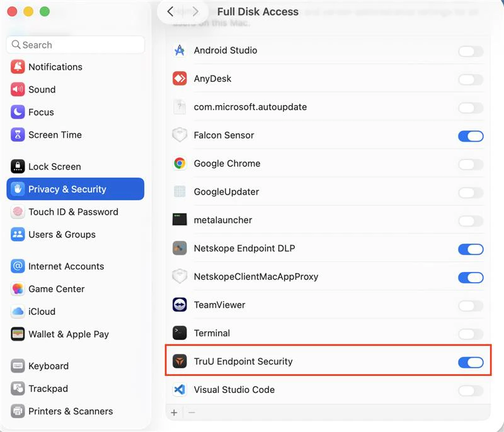Click the Internet Accounts @ icon

(x=18, y=266)
